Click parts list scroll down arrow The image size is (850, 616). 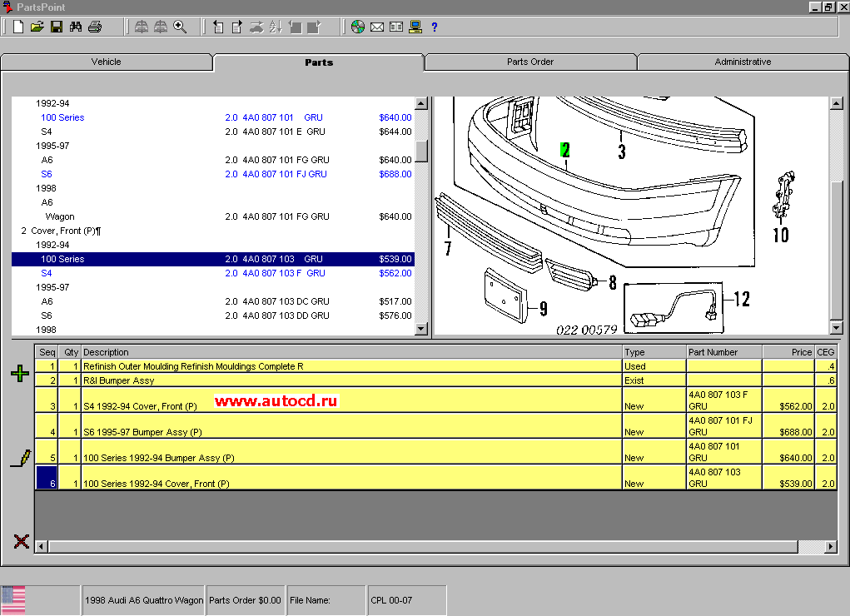click(x=421, y=328)
